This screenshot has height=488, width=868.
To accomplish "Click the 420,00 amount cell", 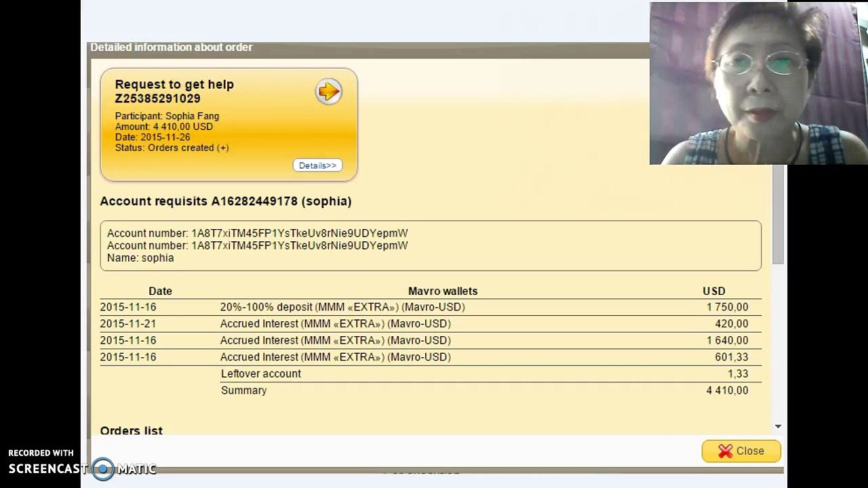I will pyautogui.click(x=732, y=324).
